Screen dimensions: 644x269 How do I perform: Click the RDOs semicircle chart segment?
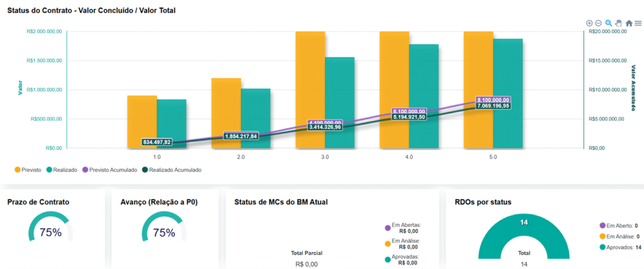[x=491, y=234]
